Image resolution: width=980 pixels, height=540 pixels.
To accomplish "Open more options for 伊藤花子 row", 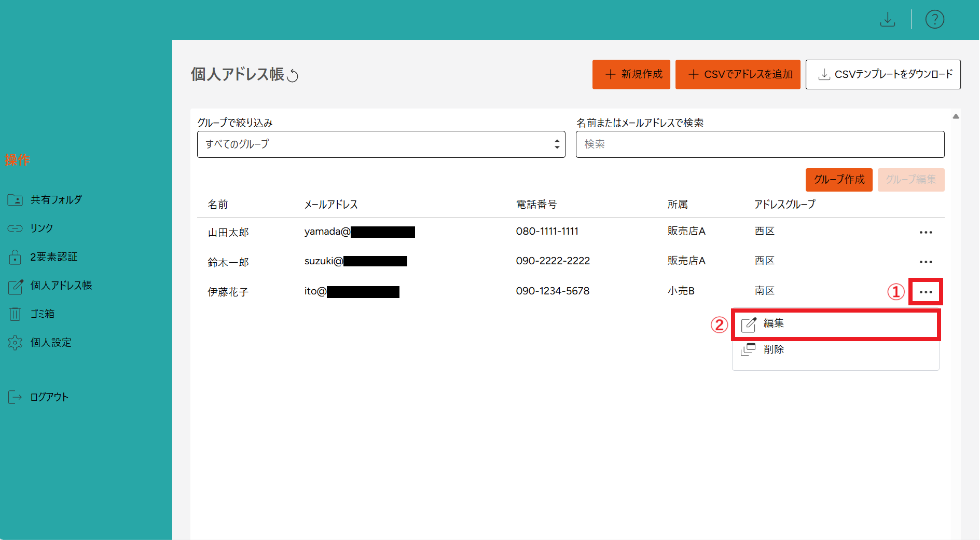I will click(x=926, y=292).
